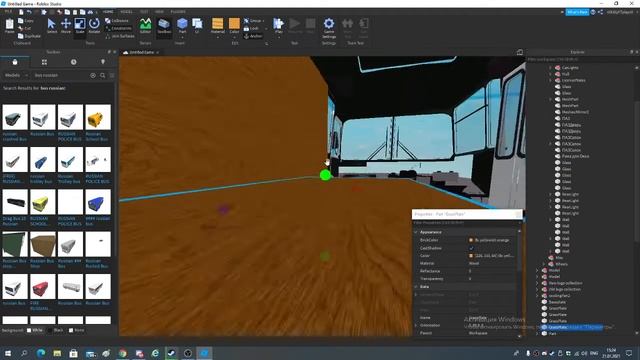Switch to the VIEW ribbon tab
This screenshot has height=360, width=640.
pyautogui.click(x=160, y=12)
